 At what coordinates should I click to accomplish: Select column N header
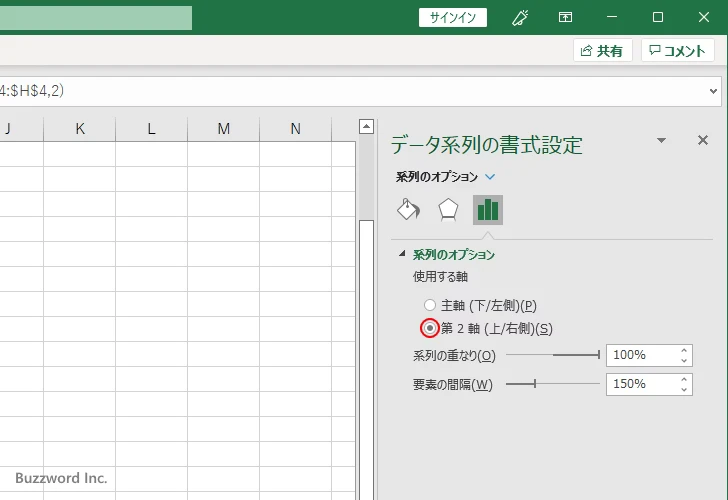pyautogui.click(x=295, y=129)
